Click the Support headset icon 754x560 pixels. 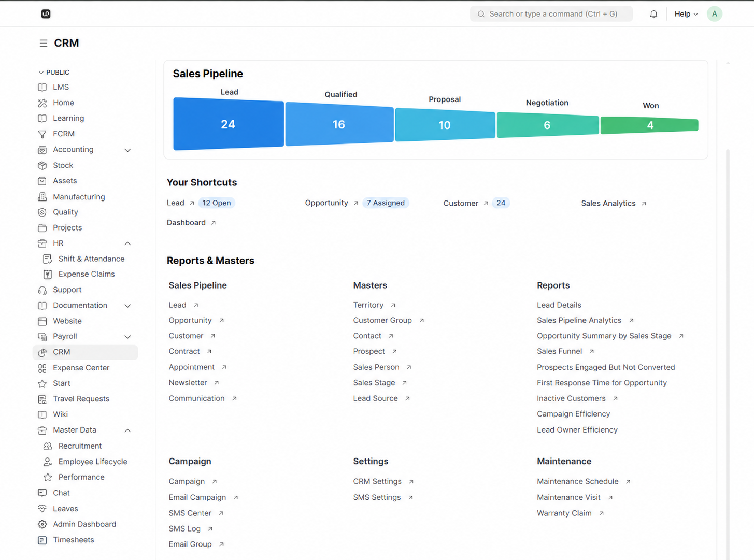tap(42, 290)
